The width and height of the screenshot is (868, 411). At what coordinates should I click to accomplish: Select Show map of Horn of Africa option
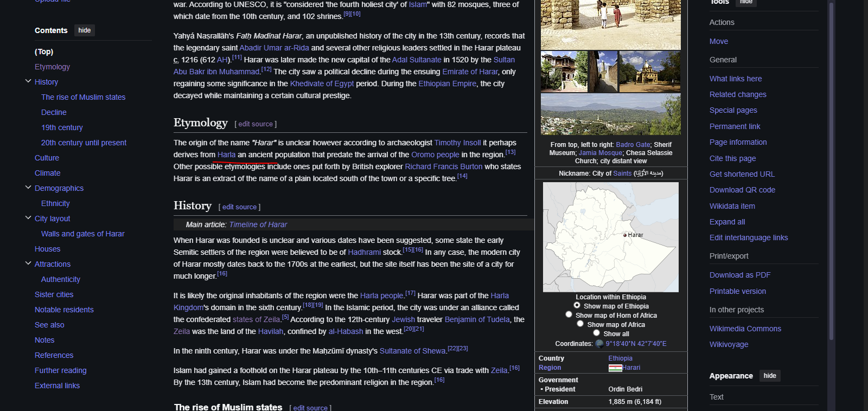(x=569, y=314)
